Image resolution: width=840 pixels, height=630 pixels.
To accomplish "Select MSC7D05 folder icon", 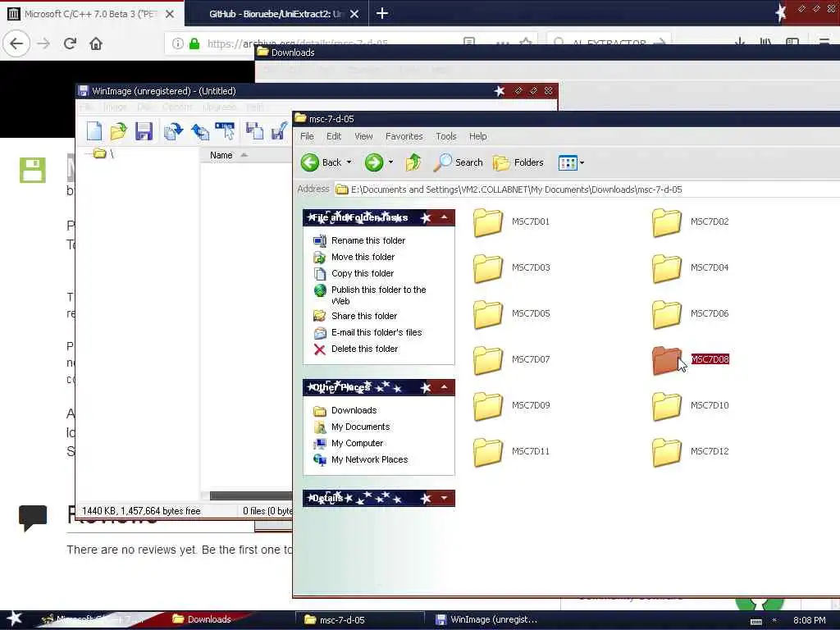I will point(488,314).
